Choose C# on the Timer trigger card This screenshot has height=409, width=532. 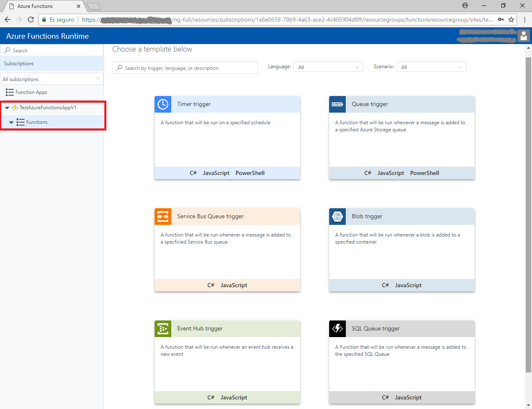click(x=193, y=173)
